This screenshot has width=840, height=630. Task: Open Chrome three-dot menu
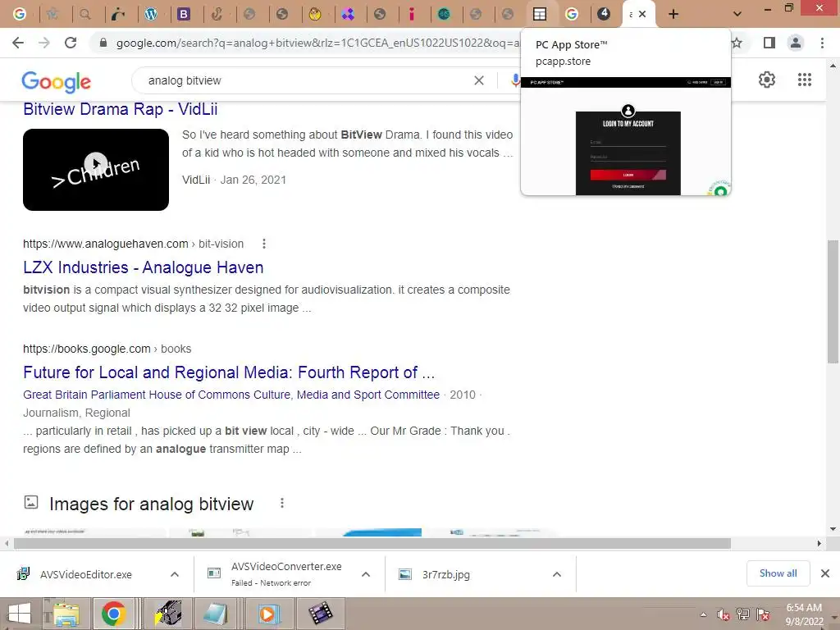click(x=822, y=43)
